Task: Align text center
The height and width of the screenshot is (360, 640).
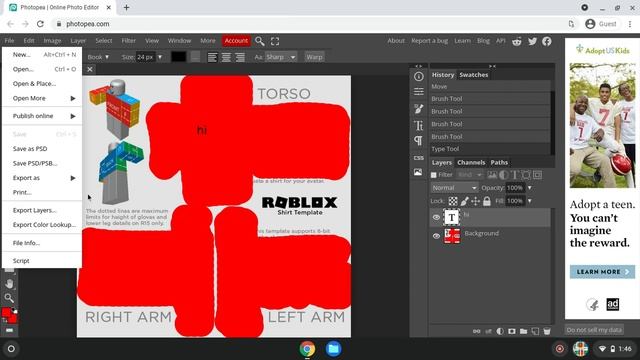Action: click(x=226, y=57)
